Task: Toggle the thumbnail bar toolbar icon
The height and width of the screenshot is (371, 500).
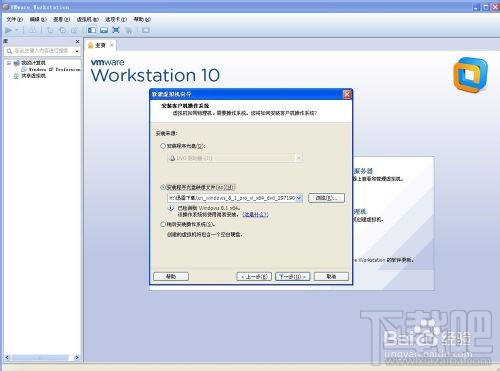Action: (104, 30)
